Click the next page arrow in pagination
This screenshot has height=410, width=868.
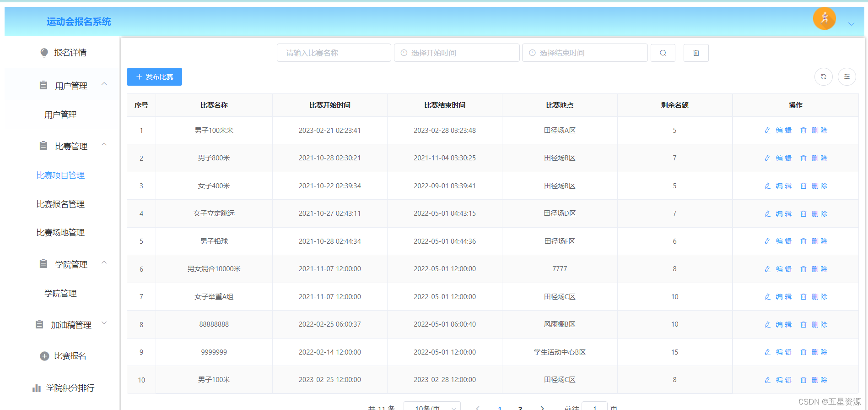pos(542,408)
